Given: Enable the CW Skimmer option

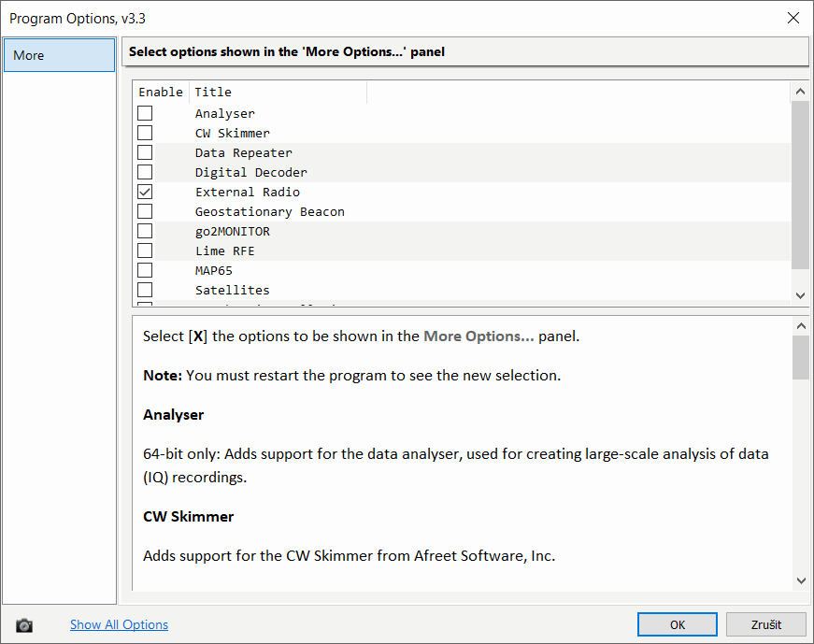Looking at the screenshot, I should (x=145, y=133).
